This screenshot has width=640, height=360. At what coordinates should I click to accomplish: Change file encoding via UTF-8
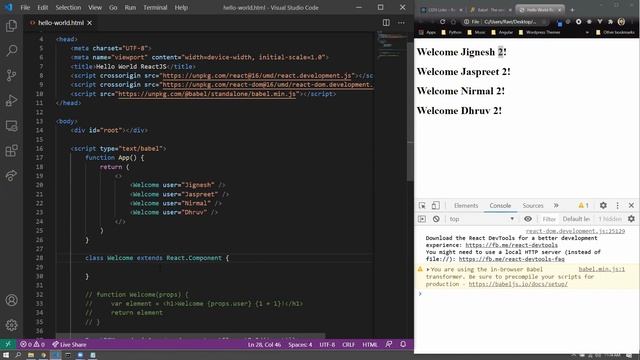tap(327, 344)
